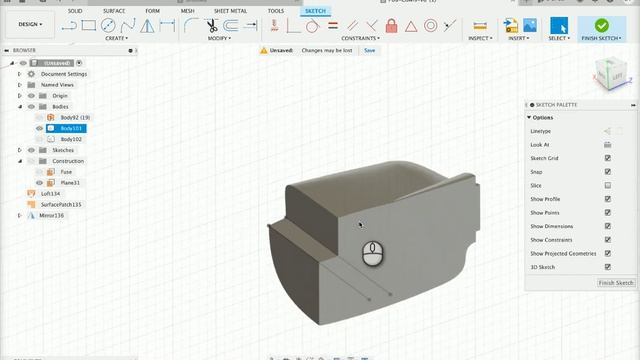Image resolution: width=640 pixels, height=360 pixels.
Task: Apply the Fix/Unfix lock constraint
Action: tap(391, 26)
